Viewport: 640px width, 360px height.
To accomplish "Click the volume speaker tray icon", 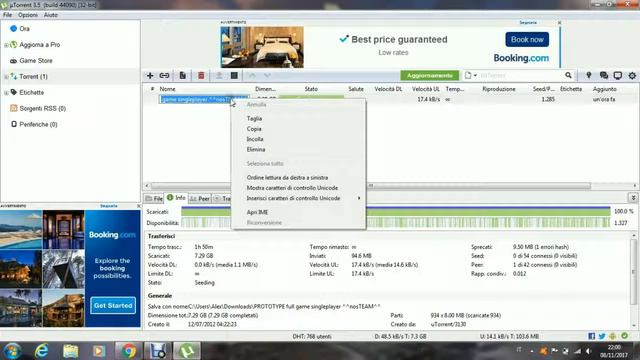I will point(588,351).
